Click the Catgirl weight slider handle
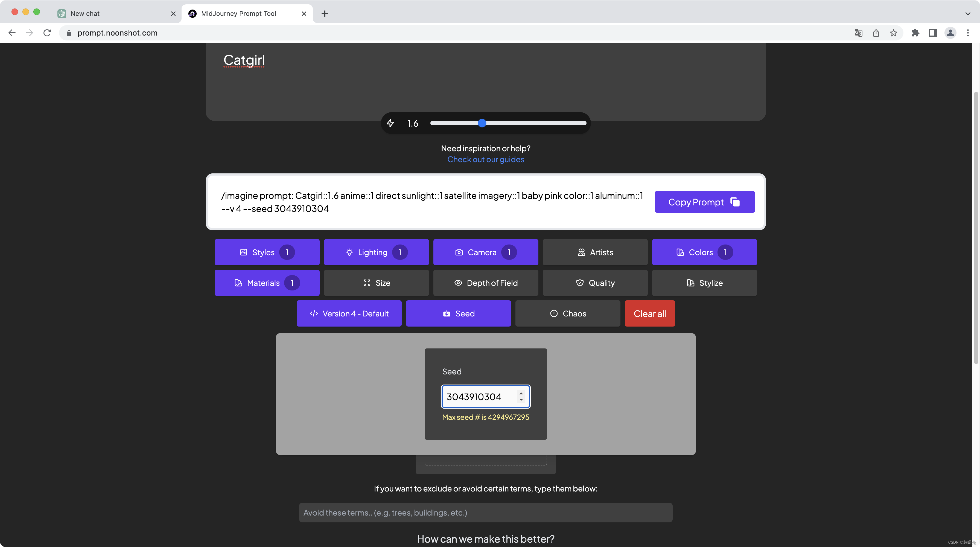 tap(482, 123)
